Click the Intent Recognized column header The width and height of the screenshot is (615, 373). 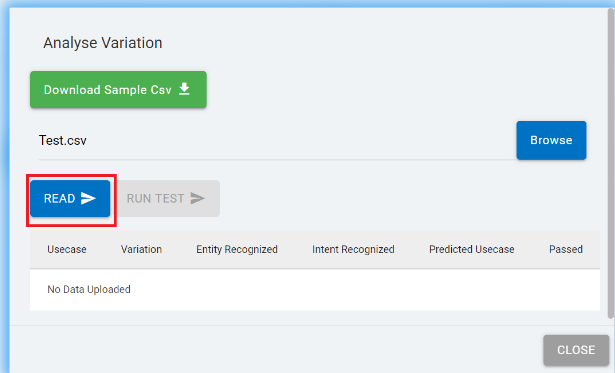click(353, 249)
